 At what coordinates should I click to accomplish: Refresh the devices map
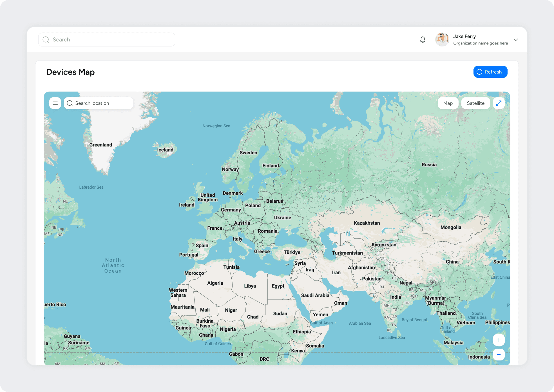click(x=490, y=72)
